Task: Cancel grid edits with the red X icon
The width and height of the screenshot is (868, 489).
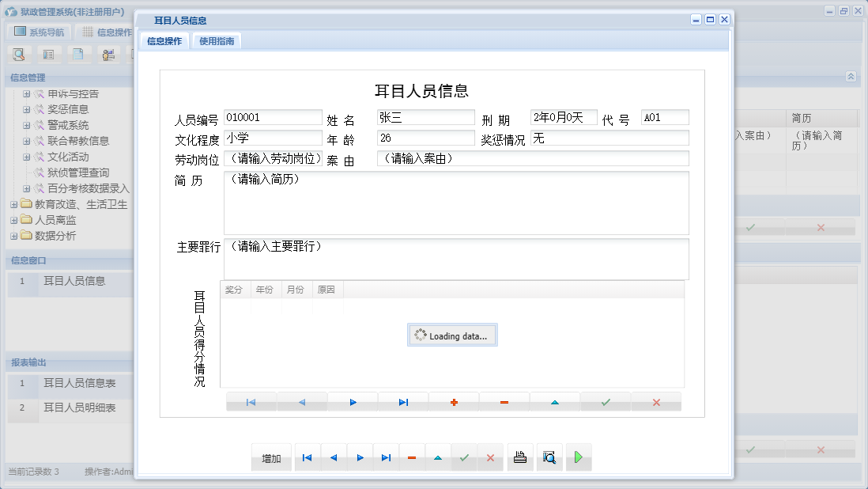Action: [x=655, y=402]
